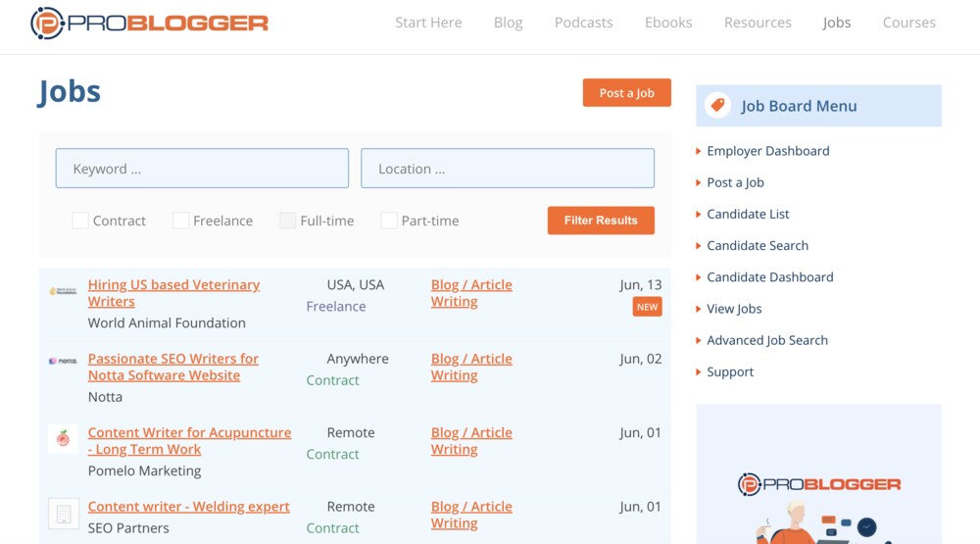Click the ProBlogger logo in the header
Viewport: 980px width, 544px height.
pos(149,24)
